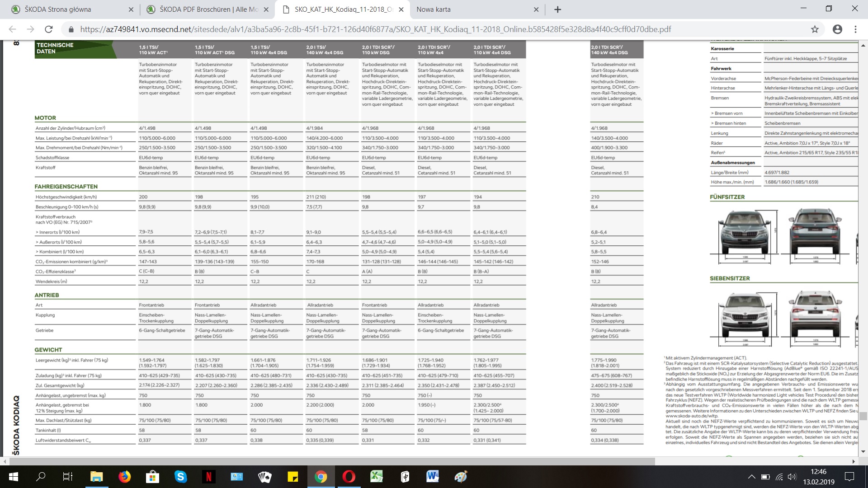The width and height of the screenshot is (868, 488).
Task: Close the ŠKODA Strona główna tab
Action: [x=131, y=9]
